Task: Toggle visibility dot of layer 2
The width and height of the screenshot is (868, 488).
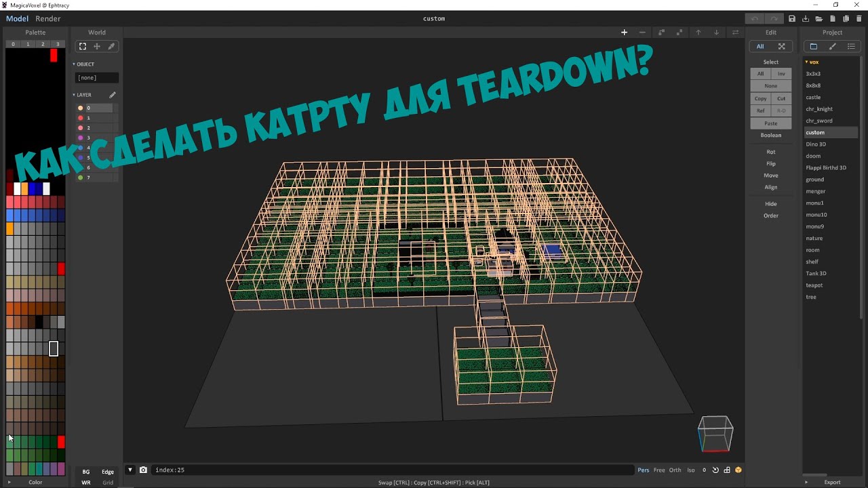Action: click(80, 128)
